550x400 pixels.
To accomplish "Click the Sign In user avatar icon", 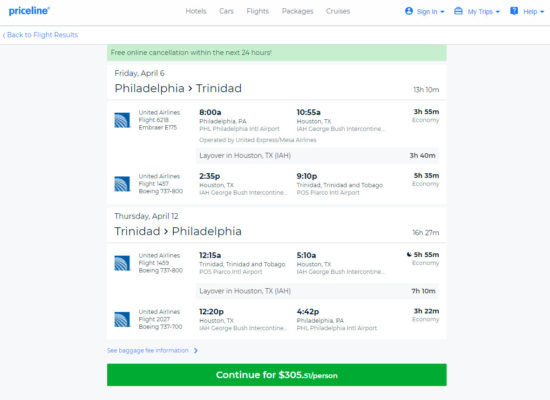I will click(x=409, y=11).
